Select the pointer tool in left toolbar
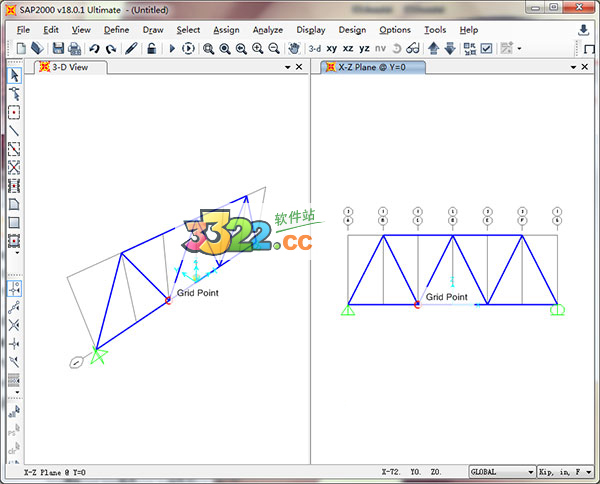600x484 pixels. tap(14, 74)
